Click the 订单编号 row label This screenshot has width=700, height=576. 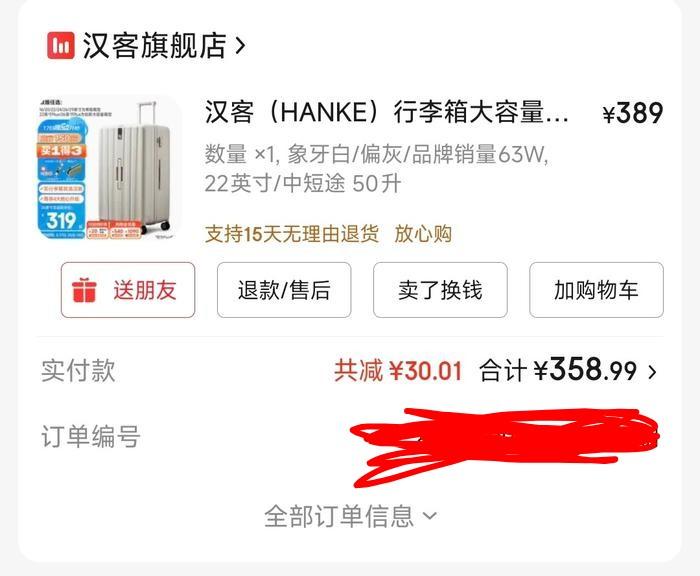pyautogui.click(x=91, y=436)
